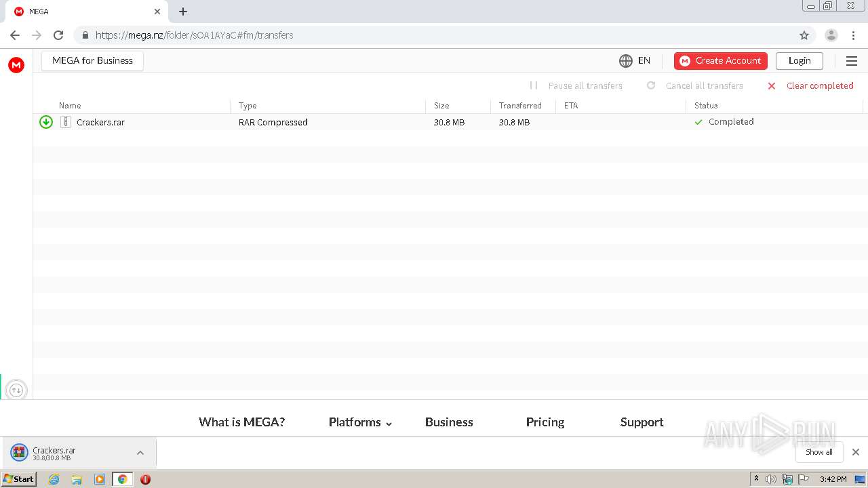Open the Chrome profile avatar icon
The width and height of the screenshot is (868, 488).
[831, 35]
